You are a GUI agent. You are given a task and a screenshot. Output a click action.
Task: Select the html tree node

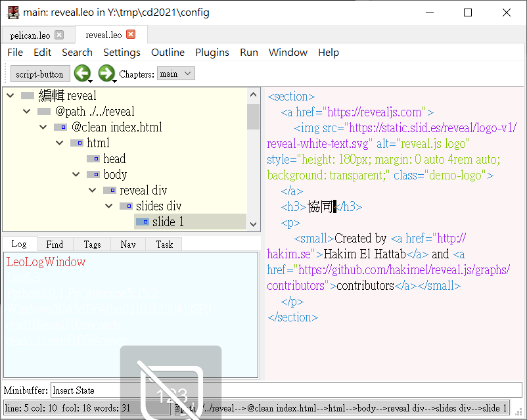pyautogui.click(x=98, y=143)
